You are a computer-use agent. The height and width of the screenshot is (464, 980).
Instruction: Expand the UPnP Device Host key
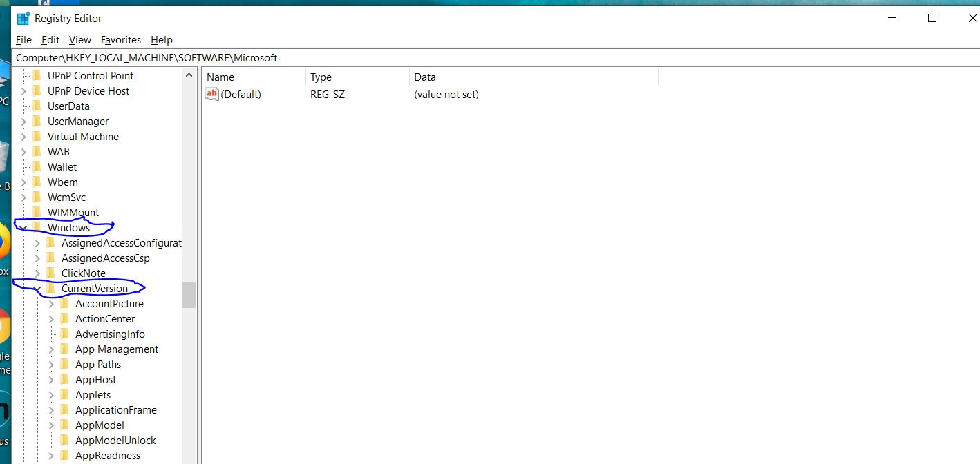[23, 91]
